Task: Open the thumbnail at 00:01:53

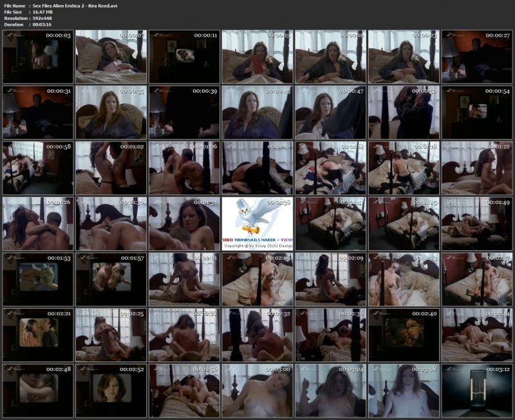Action: 37,278
